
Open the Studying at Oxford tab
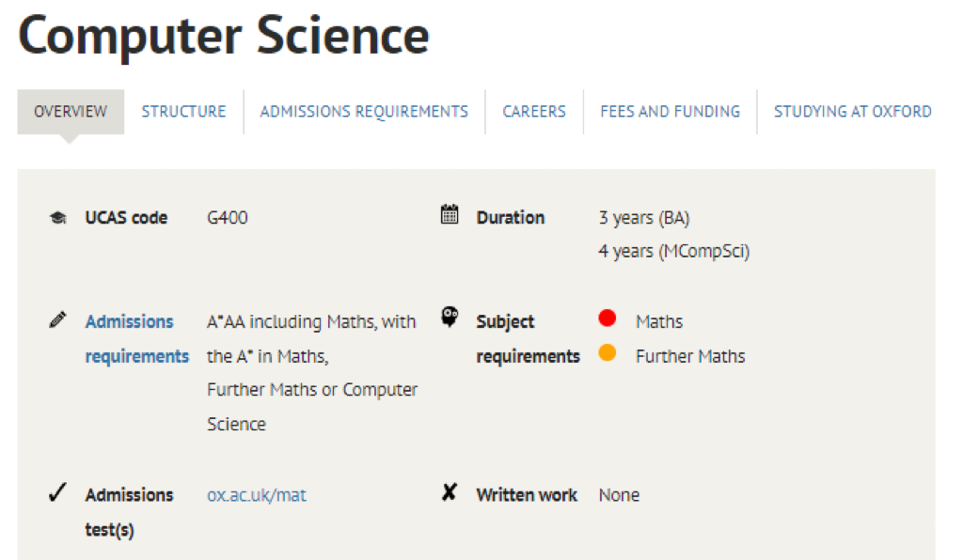(x=852, y=112)
